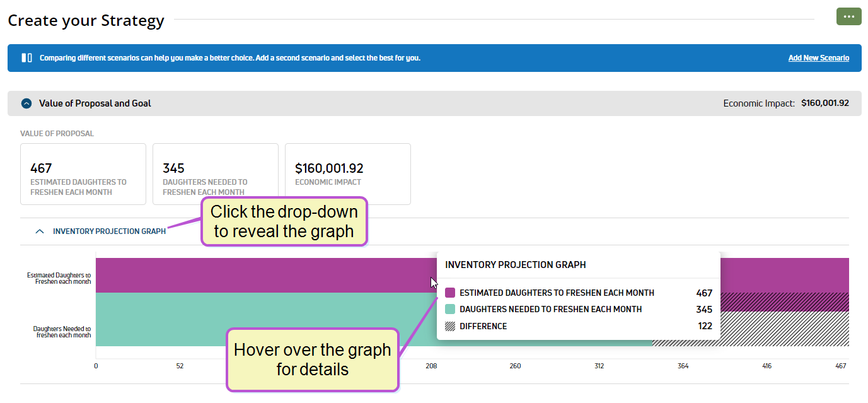This screenshot has width=868, height=403.
Task: Click the 'Click the drop-down' callout box
Action: pos(284,222)
